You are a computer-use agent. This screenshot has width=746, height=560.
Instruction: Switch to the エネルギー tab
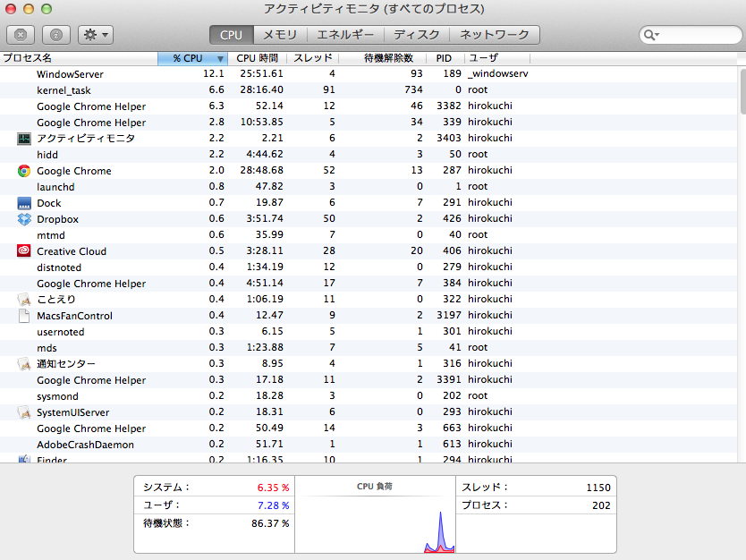coord(345,35)
